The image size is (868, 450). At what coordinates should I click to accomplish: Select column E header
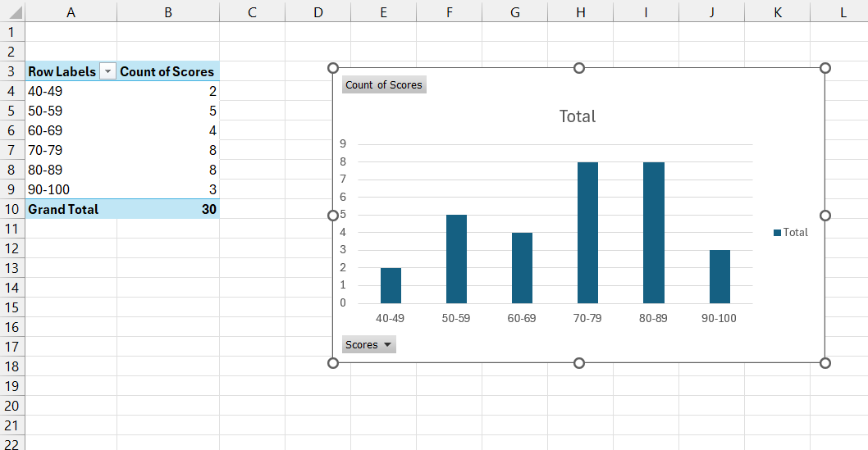tap(384, 11)
